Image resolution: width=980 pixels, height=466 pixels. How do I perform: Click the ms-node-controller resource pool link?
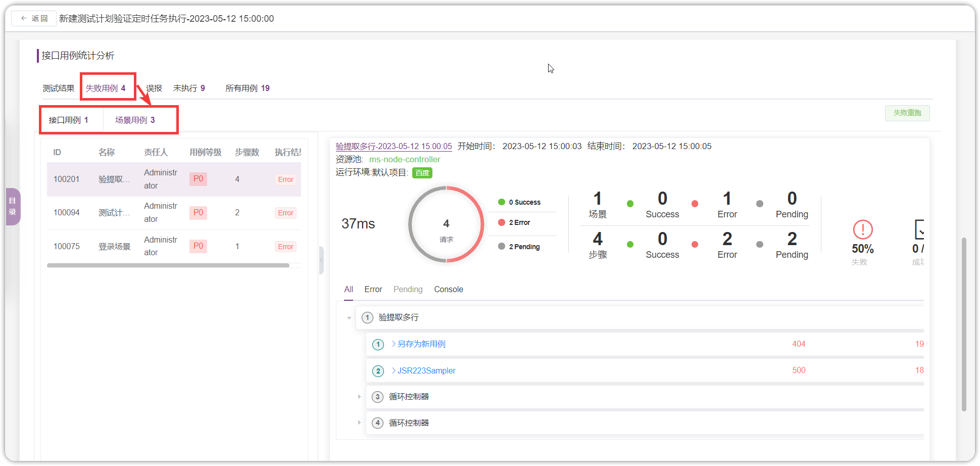click(405, 159)
